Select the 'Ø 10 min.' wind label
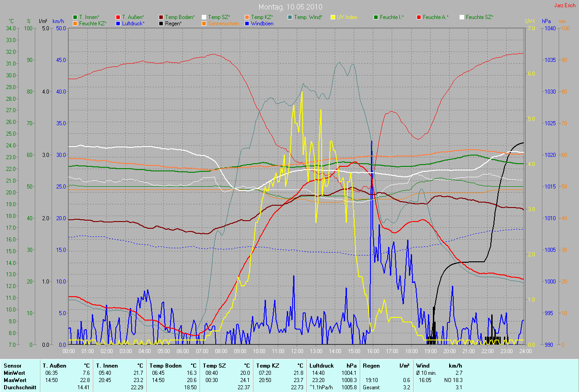 click(x=427, y=373)
